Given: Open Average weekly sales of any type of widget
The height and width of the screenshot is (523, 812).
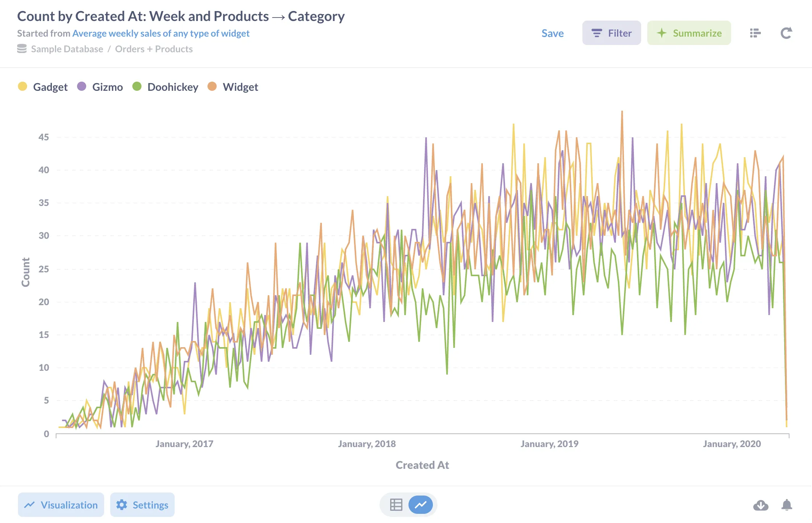Looking at the screenshot, I should (x=161, y=33).
